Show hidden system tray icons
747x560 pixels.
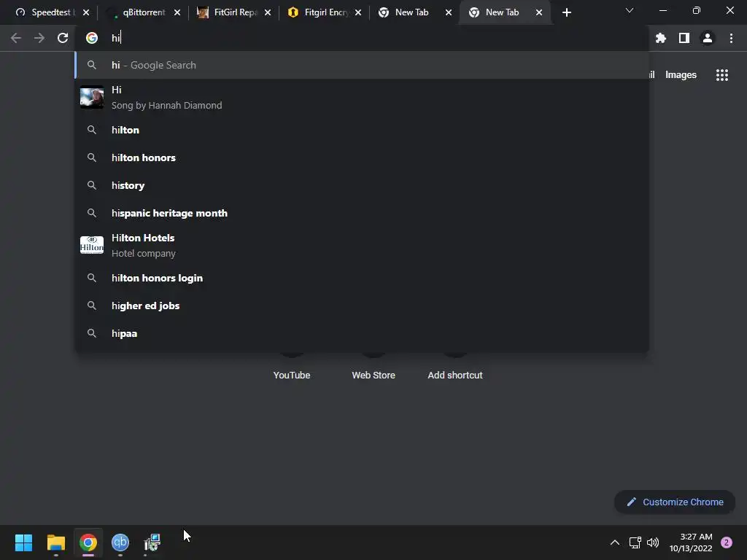pos(615,542)
